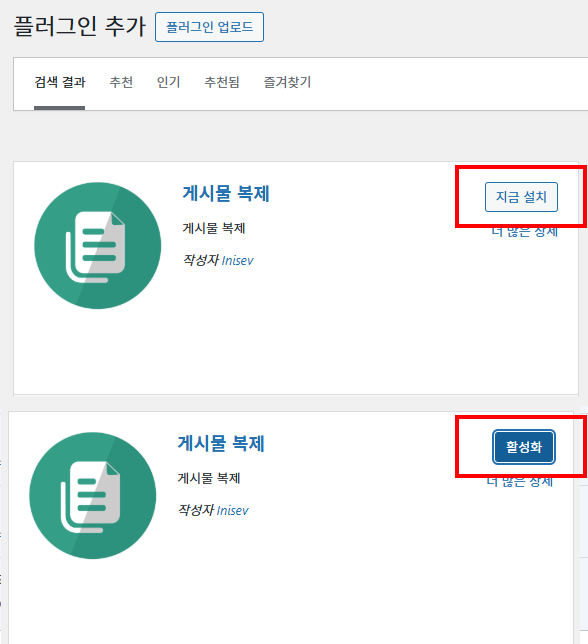The height and width of the screenshot is (644, 588).
Task: Click the 플러그인 업로드 button
Action: coord(209,27)
